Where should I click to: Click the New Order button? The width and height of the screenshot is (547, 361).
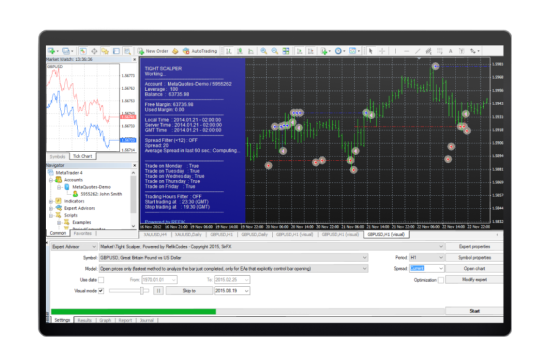153,51
